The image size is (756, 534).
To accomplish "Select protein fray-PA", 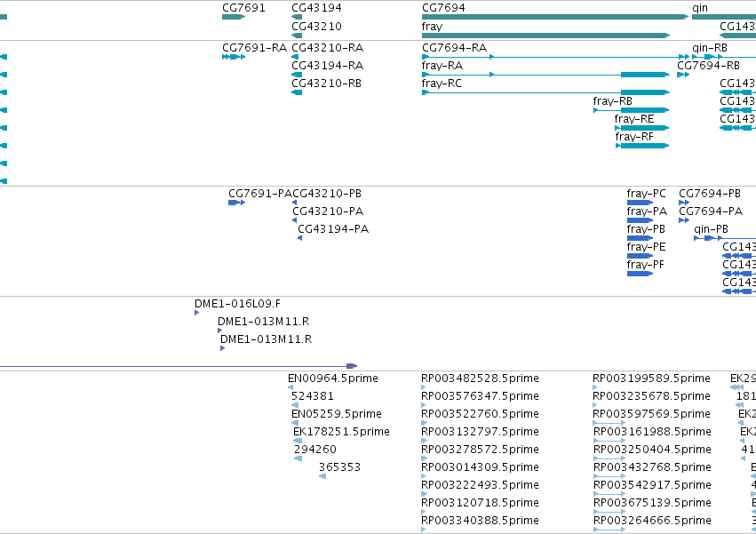I will point(640,220).
